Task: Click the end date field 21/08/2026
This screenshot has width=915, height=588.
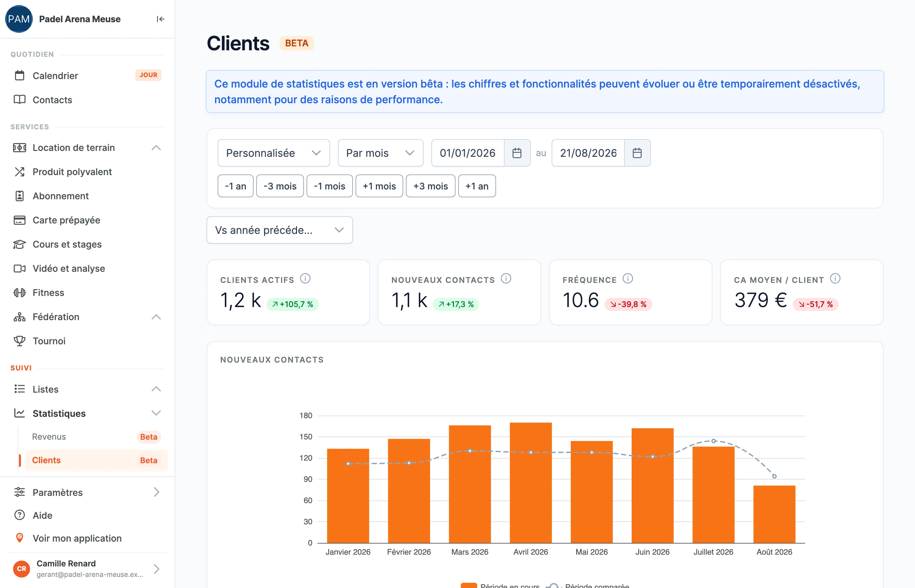Action: tap(588, 153)
